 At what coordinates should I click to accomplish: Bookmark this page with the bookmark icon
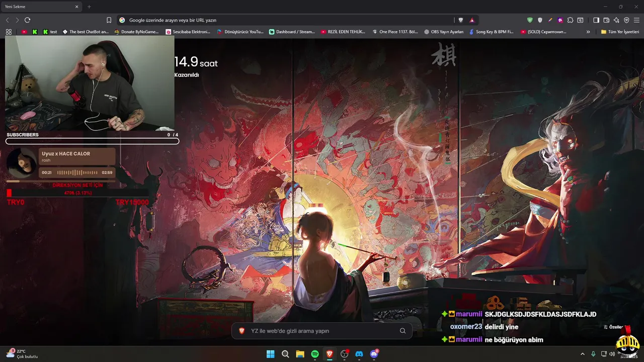[x=109, y=20]
